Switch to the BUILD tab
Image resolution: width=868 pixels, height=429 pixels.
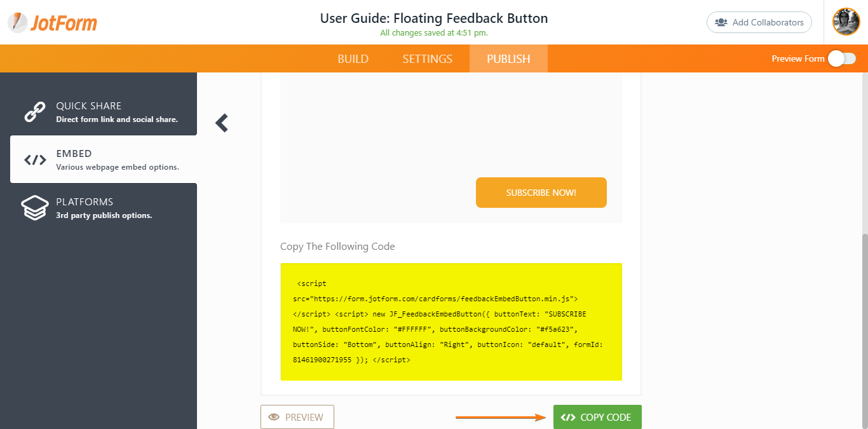point(353,59)
